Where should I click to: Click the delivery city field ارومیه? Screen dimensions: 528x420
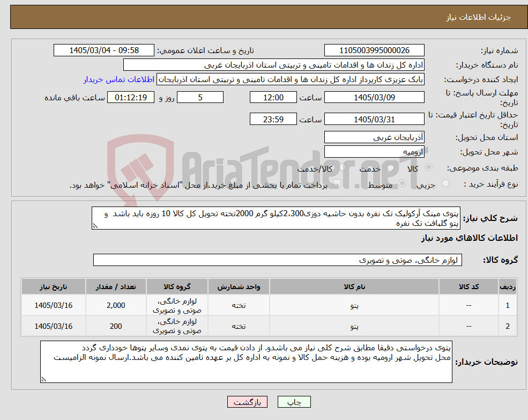tap(374, 152)
